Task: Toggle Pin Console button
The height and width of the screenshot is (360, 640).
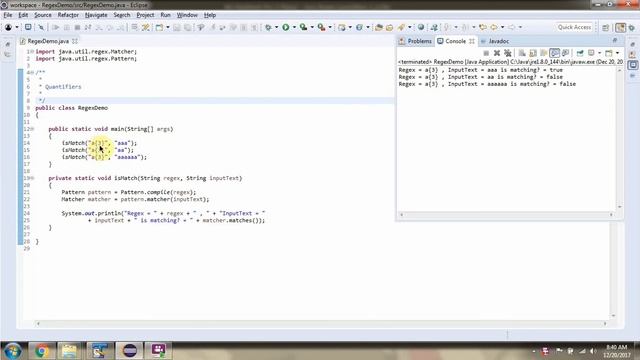Action: tap(580, 53)
